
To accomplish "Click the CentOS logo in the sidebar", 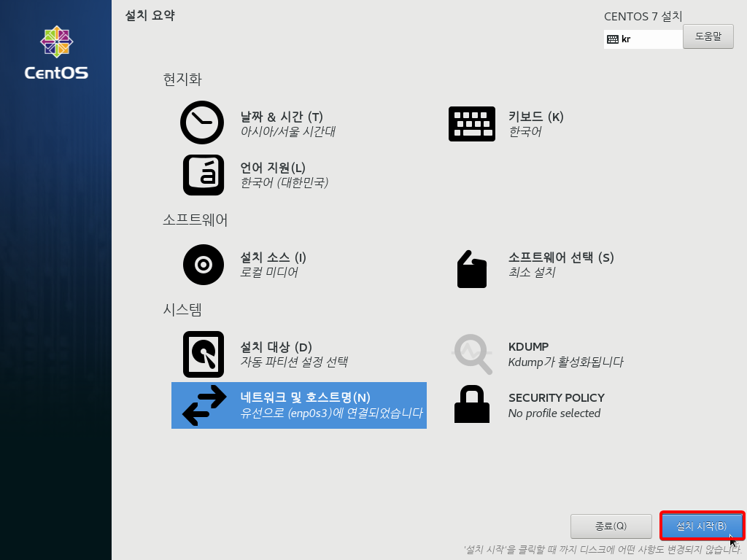I will (x=56, y=52).
